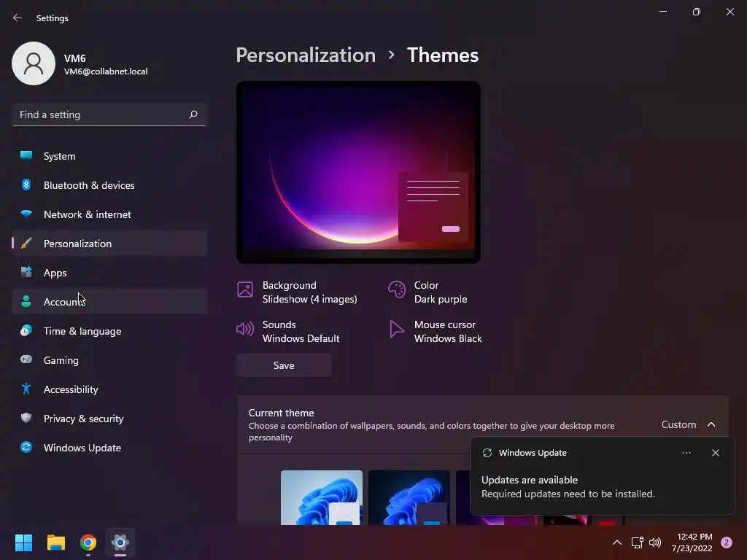
Task: Click the Settings gear on the taskbar
Action: pos(120,542)
